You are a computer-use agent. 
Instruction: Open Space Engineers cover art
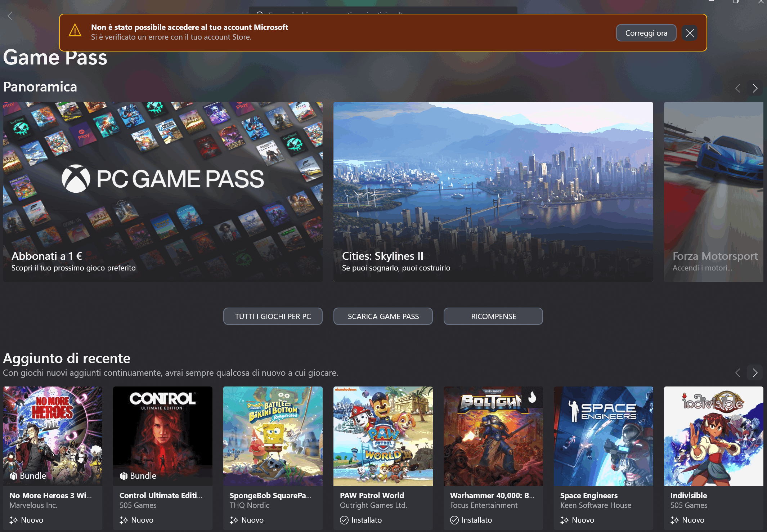pos(604,436)
